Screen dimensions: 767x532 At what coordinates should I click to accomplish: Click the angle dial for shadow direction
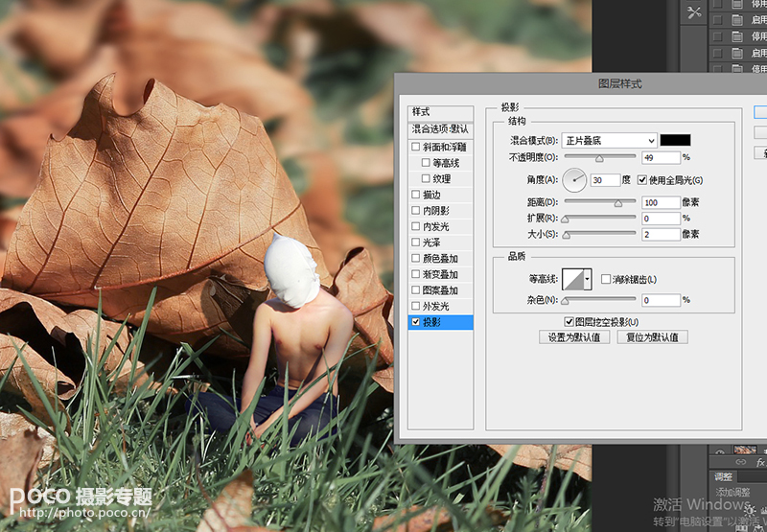[x=574, y=180]
